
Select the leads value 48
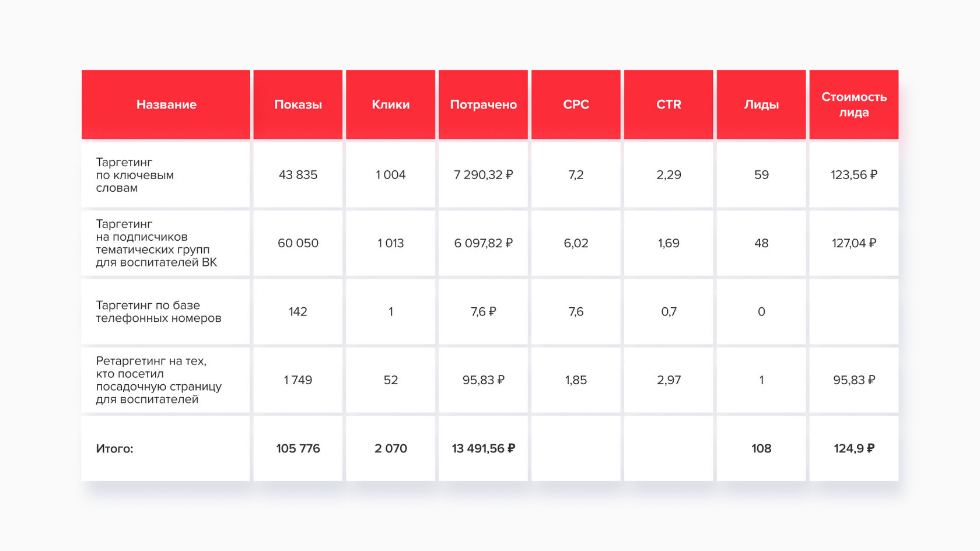[x=761, y=243]
